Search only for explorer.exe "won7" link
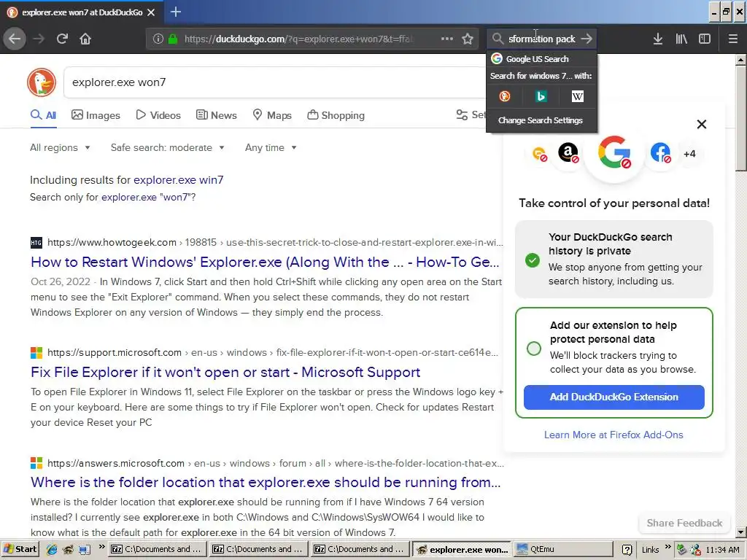Image resolution: width=747 pixels, height=560 pixels. 148,197
